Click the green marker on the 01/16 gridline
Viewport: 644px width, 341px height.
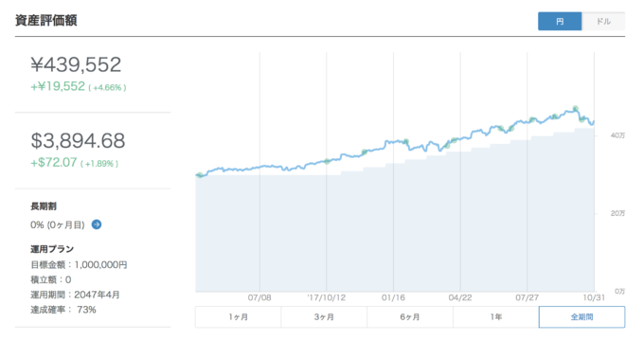(x=405, y=142)
